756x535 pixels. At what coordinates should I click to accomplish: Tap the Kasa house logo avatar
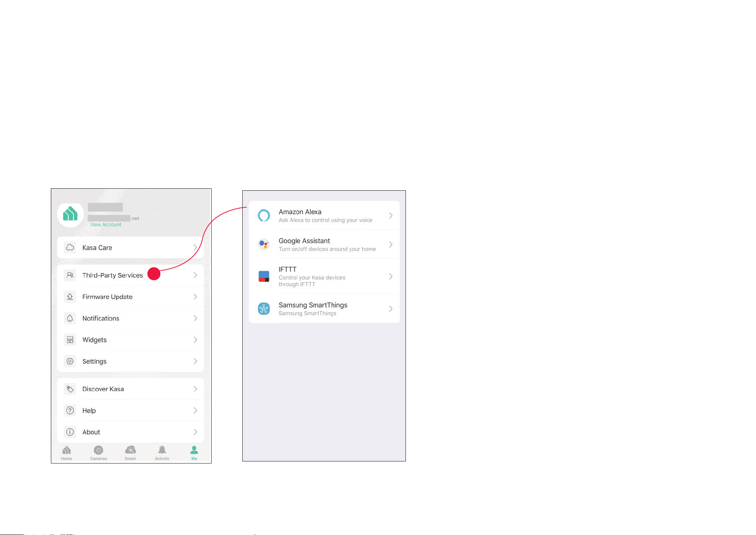[70, 214]
